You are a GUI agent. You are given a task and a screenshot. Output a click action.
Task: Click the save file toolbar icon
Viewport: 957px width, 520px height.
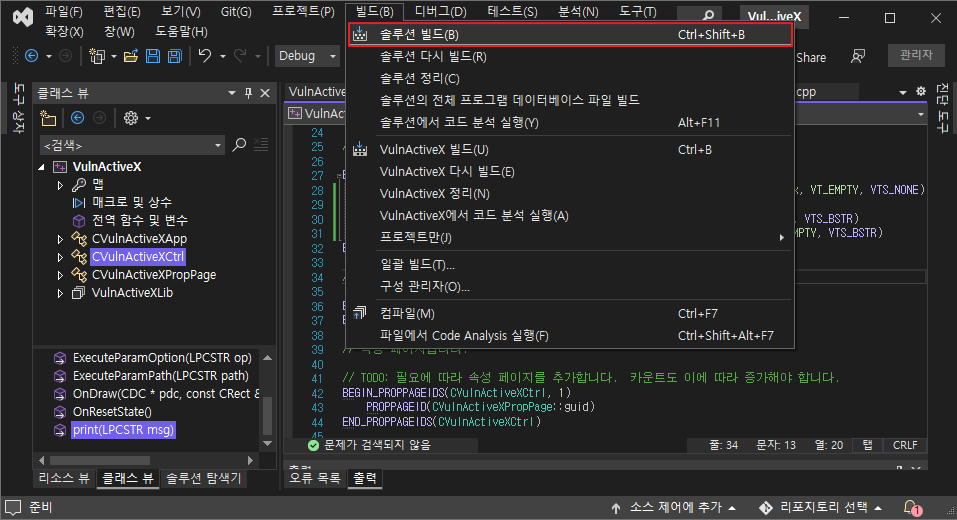coord(153,56)
